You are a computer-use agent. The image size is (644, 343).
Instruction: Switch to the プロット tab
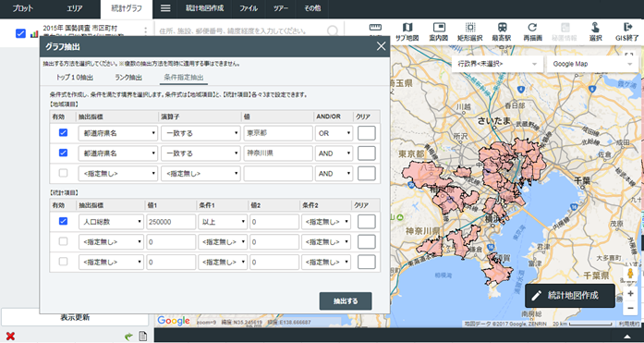pyautogui.click(x=22, y=8)
